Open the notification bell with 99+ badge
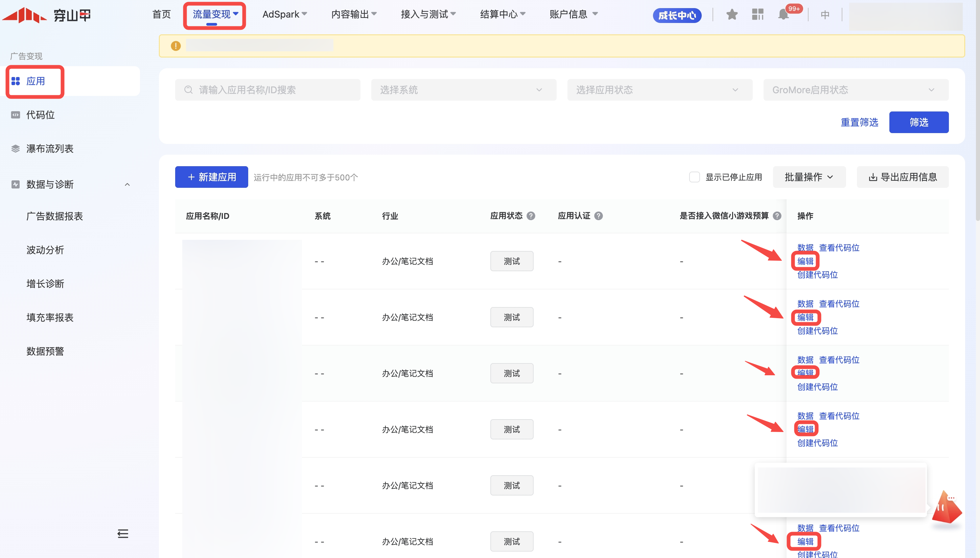This screenshot has height=558, width=980. pyautogui.click(x=783, y=15)
